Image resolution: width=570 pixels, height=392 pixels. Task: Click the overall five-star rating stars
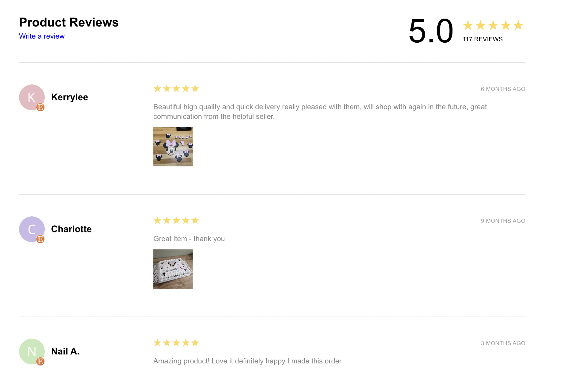pyautogui.click(x=493, y=25)
